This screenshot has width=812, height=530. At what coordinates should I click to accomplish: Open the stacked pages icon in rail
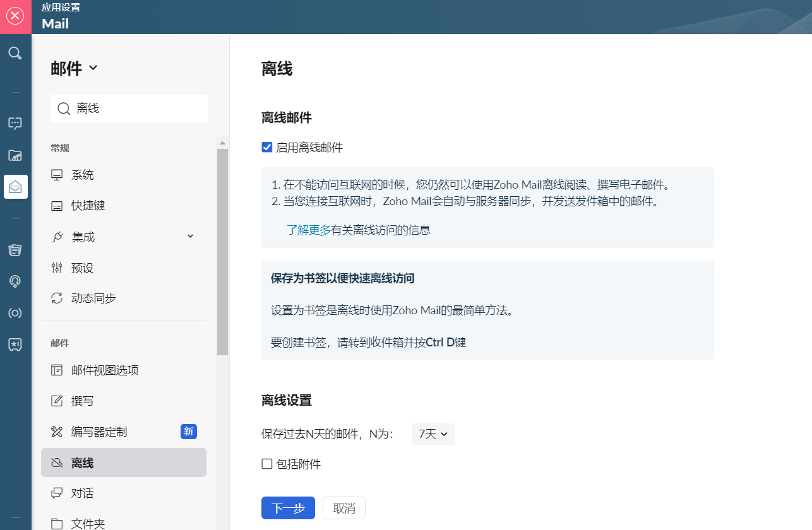pos(15,250)
